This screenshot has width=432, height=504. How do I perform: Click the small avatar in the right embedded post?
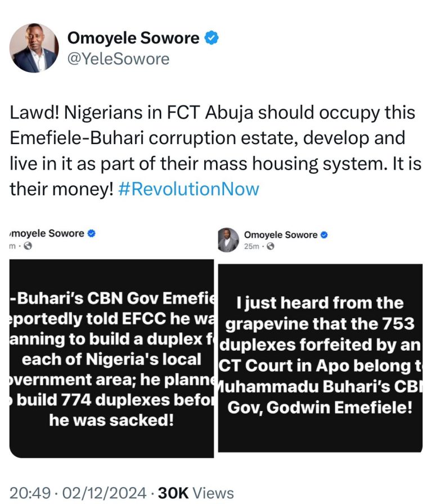(228, 240)
